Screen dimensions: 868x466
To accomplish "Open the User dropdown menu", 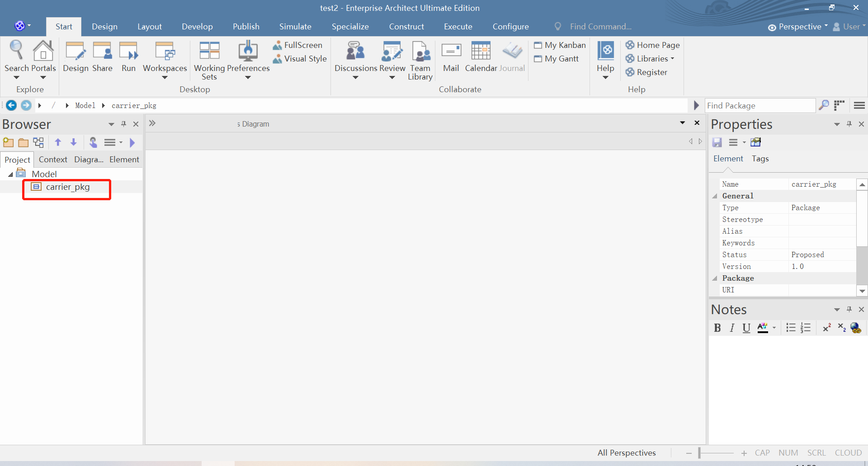I will (x=849, y=27).
